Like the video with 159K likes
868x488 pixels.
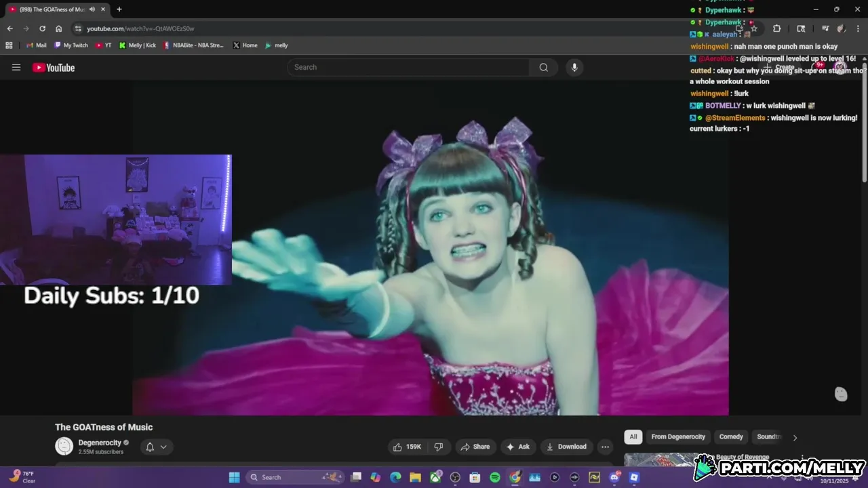(x=407, y=447)
